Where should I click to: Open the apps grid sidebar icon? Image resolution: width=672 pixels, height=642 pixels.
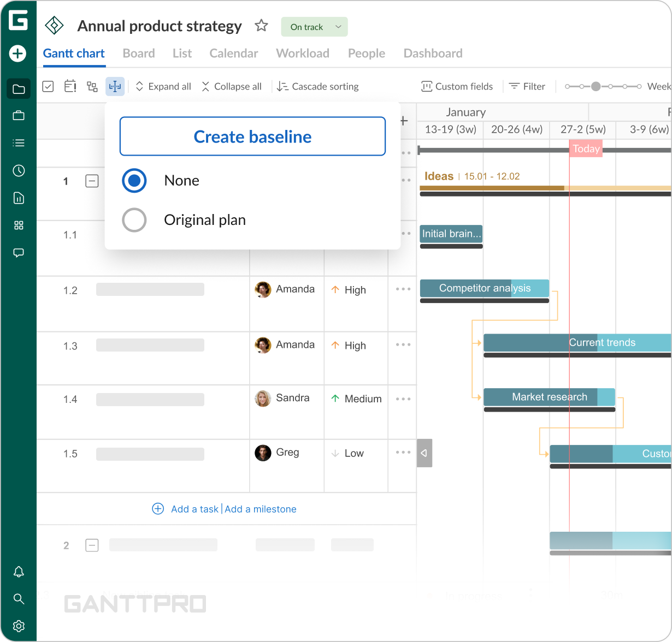(x=19, y=225)
